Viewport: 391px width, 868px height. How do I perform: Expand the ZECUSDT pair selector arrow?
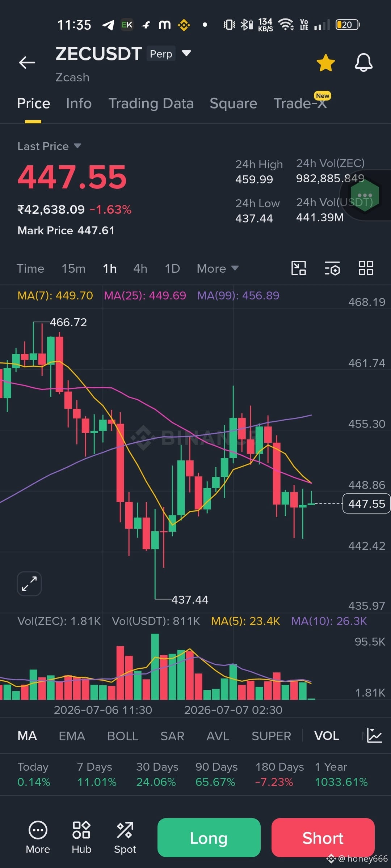[x=186, y=54]
